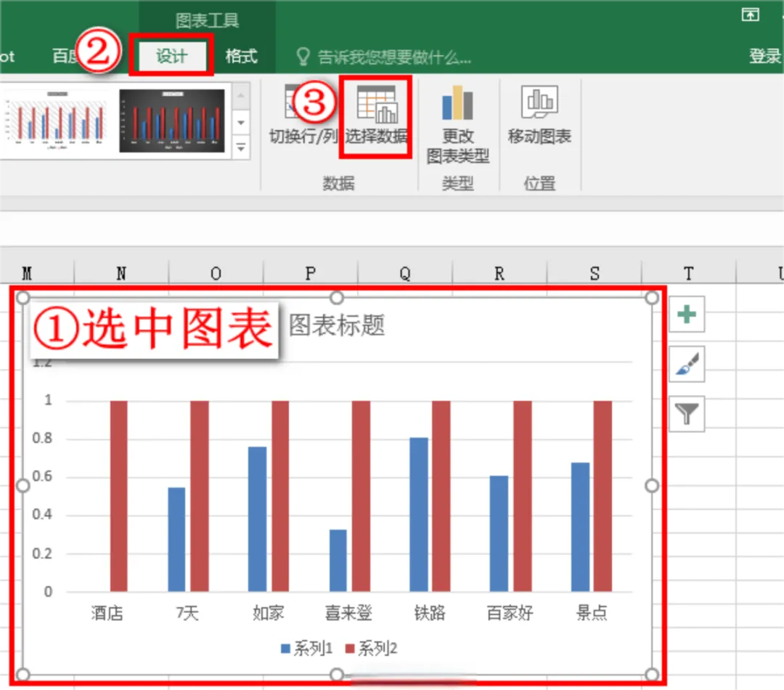Select column header P

click(x=311, y=273)
